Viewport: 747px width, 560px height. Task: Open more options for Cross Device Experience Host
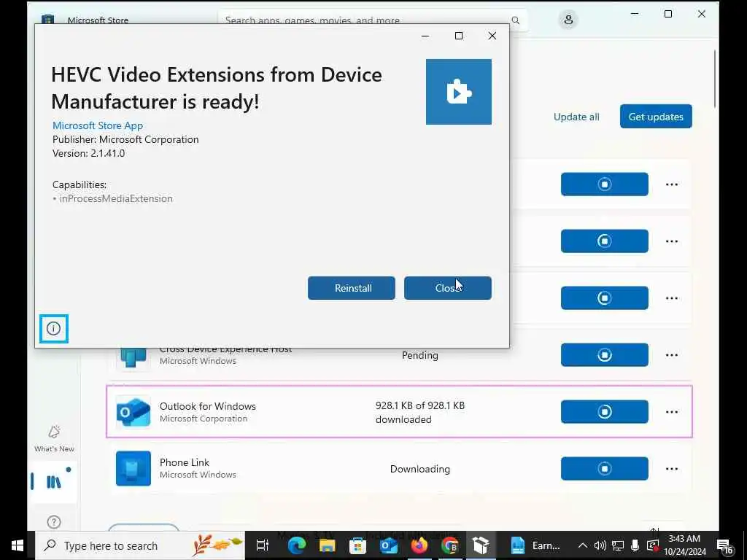click(671, 355)
